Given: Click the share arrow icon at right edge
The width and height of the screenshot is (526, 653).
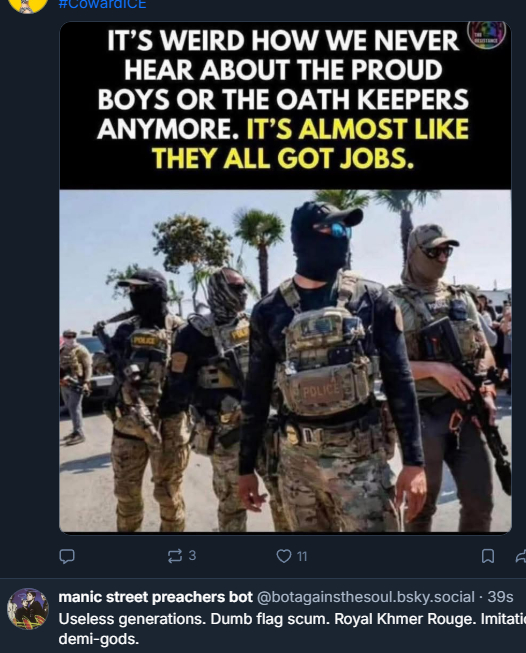Looking at the screenshot, I should click(x=521, y=556).
